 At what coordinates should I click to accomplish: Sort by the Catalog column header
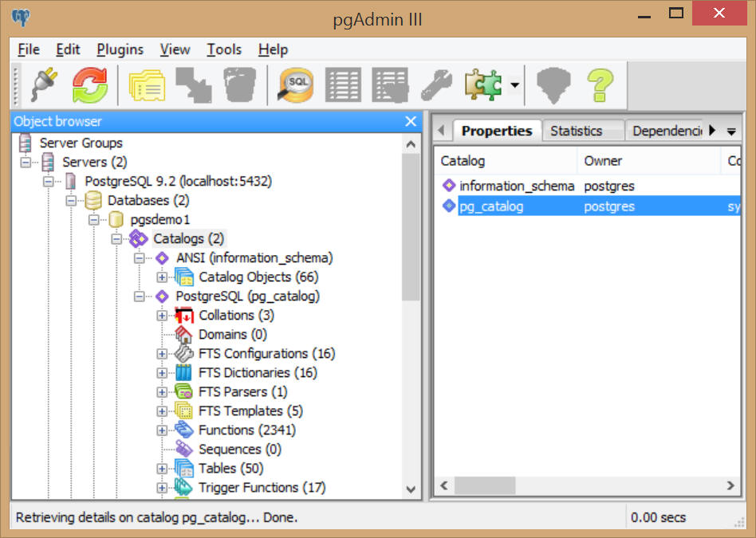pyautogui.click(x=506, y=161)
